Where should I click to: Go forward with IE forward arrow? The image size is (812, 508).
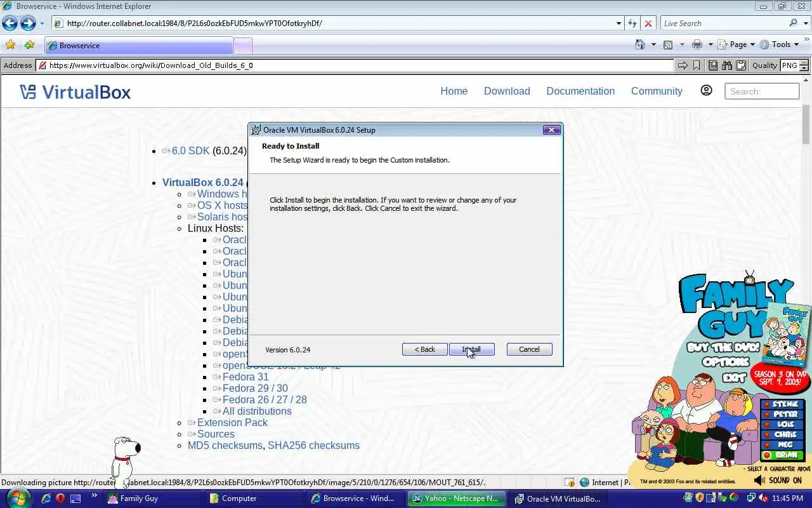(x=28, y=23)
